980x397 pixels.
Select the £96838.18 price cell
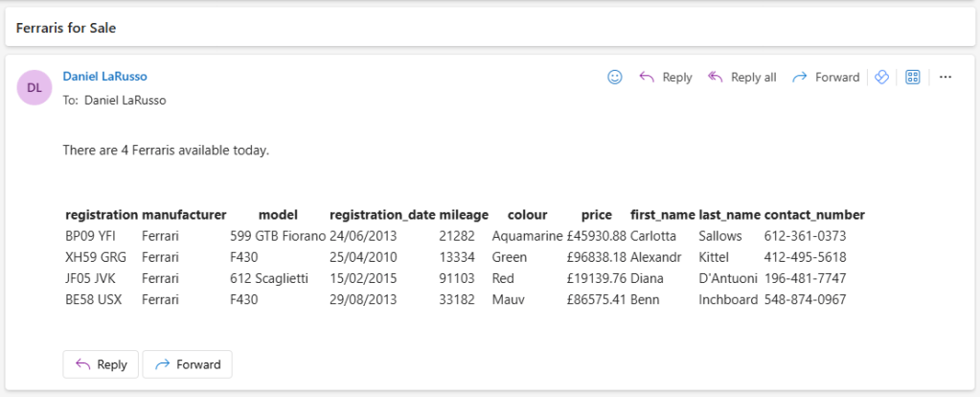point(596,257)
